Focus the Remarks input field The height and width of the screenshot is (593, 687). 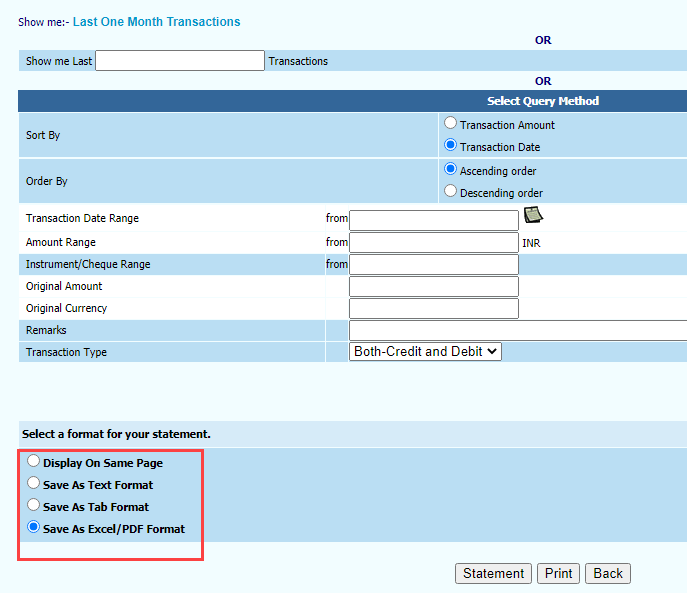click(x=518, y=330)
